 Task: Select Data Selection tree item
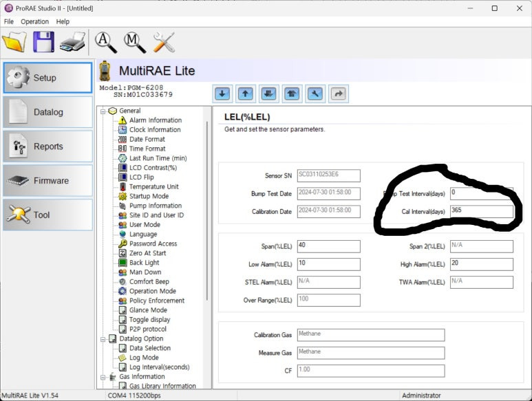click(150, 348)
